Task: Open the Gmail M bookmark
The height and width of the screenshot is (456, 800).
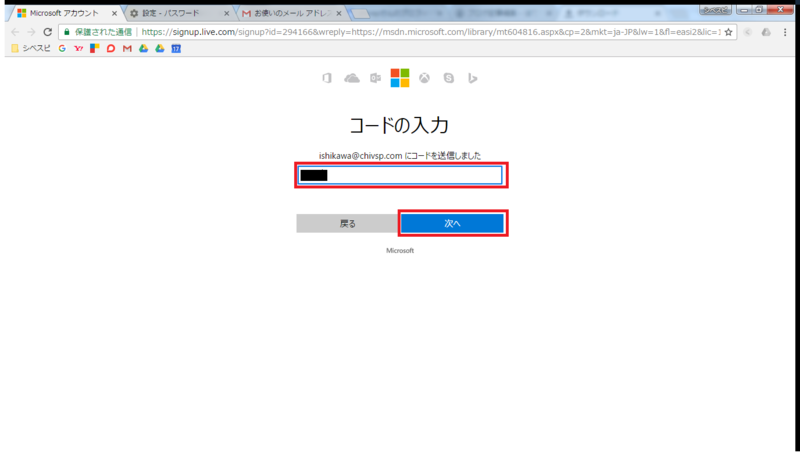Action: point(127,48)
